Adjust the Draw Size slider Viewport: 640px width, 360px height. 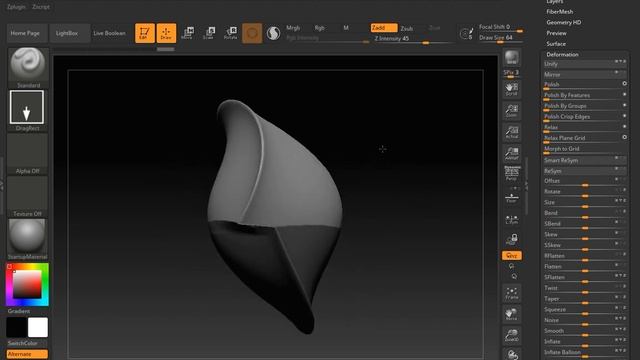click(x=500, y=38)
